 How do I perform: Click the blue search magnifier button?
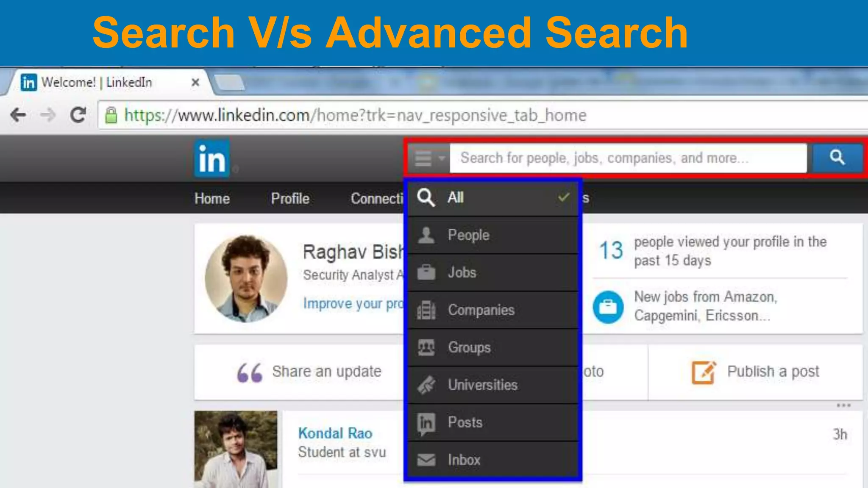[x=837, y=158]
